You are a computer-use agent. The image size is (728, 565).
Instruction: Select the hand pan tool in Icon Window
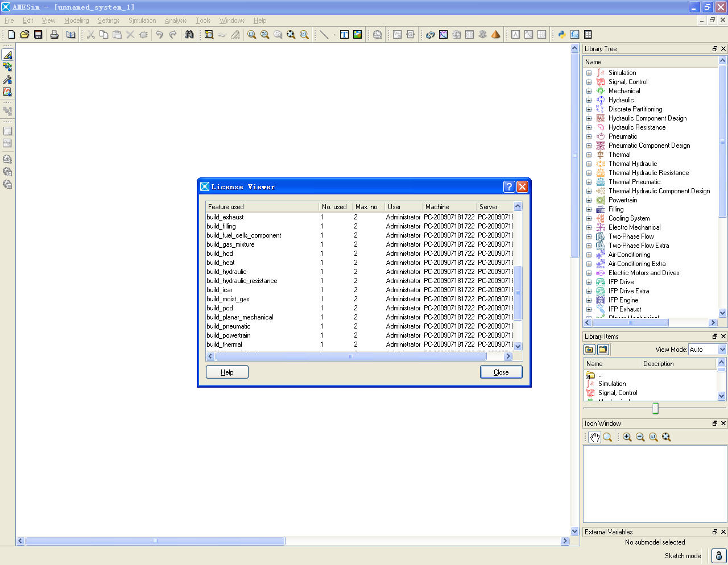(594, 437)
